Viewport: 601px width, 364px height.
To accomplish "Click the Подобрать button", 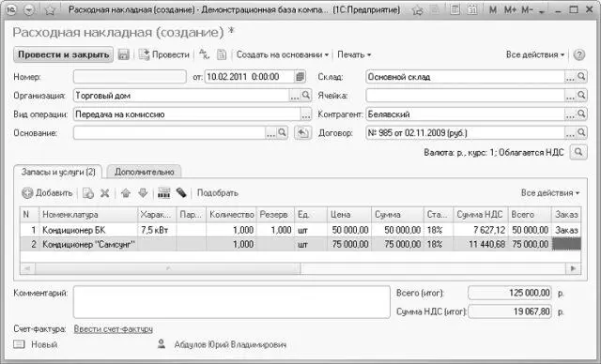I will coord(217,193).
